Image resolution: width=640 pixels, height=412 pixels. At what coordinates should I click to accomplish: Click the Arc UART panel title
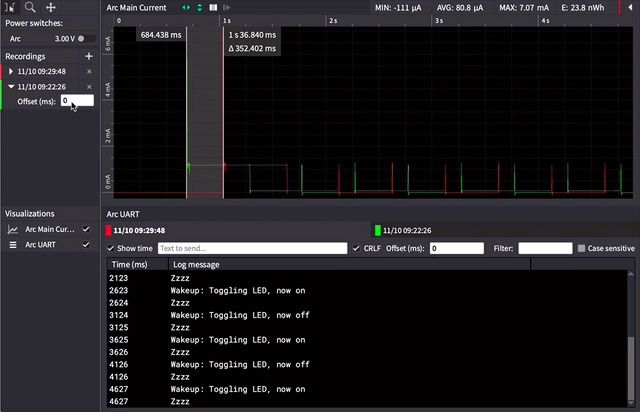123,214
